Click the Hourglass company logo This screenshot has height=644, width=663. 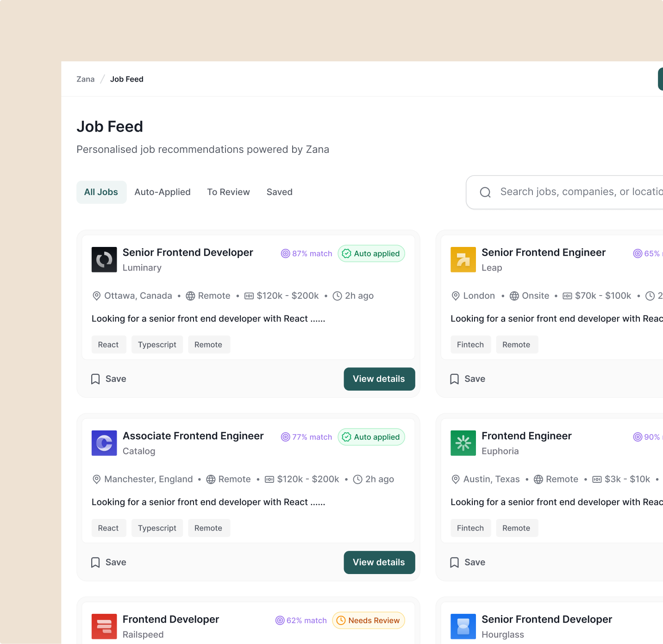[x=463, y=626]
